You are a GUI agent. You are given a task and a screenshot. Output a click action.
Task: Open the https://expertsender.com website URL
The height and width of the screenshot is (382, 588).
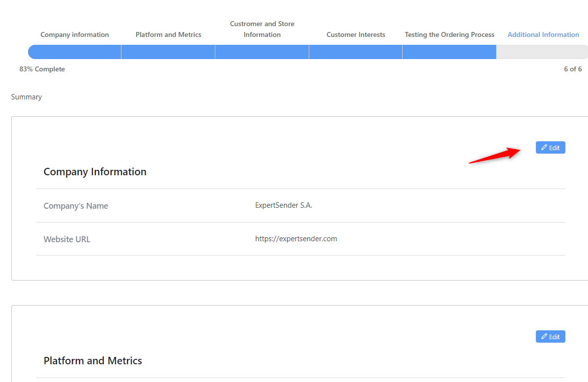pyautogui.click(x=296, y=239)
